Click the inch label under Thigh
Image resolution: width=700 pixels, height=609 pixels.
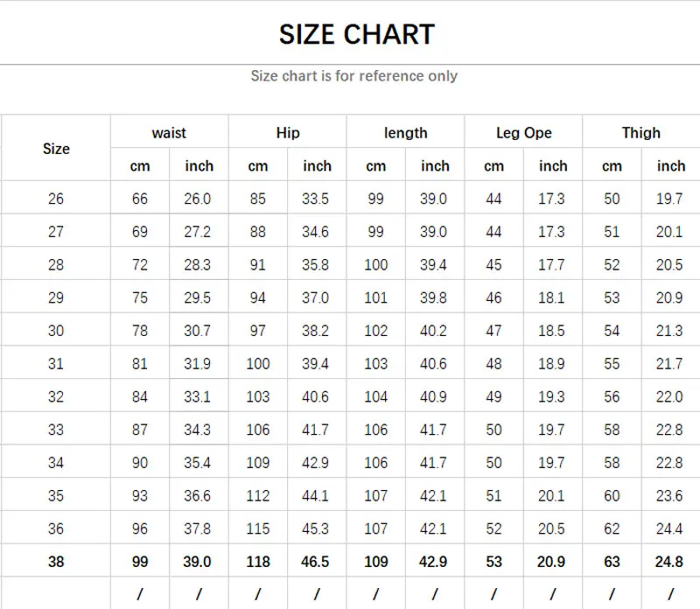pos(670,165)
